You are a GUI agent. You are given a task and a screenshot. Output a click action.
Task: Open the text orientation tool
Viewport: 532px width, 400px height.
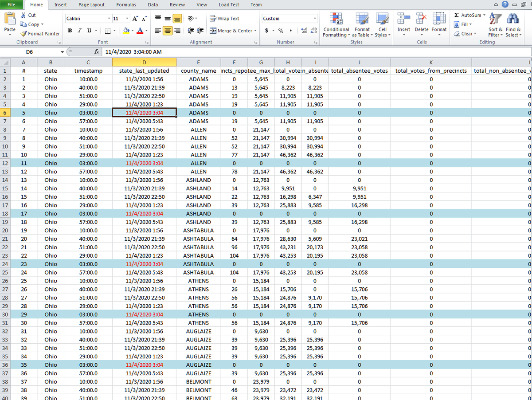point(192,19)
